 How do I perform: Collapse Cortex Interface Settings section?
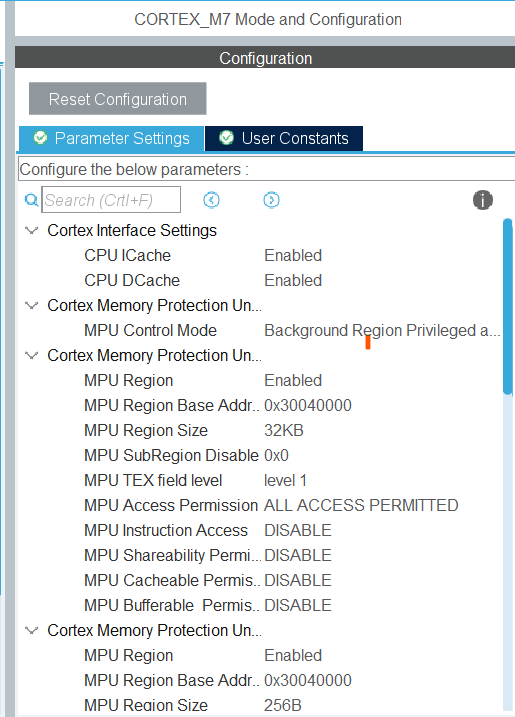pos(31,230)
